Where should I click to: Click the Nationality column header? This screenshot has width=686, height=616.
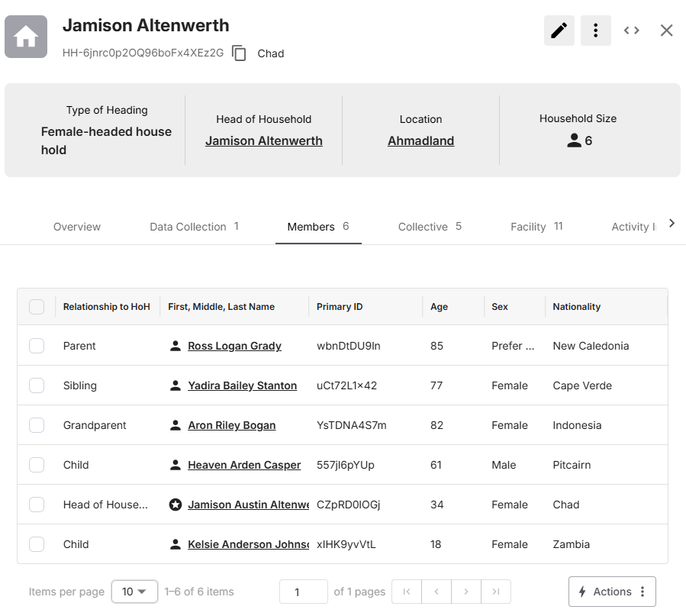(x=577, y=307)
